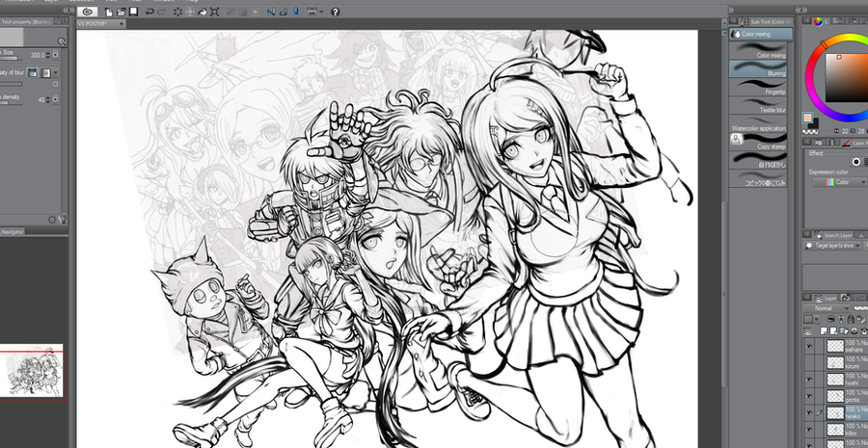868x448 pixels.
Task: Save the document with the Save icon
Action: 133,12
